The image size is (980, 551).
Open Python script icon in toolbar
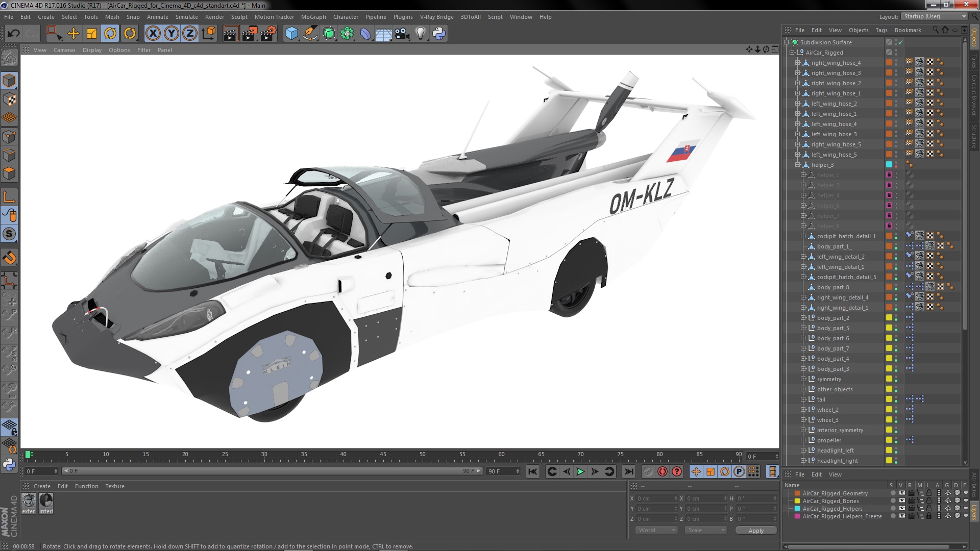tap(439, 34)
